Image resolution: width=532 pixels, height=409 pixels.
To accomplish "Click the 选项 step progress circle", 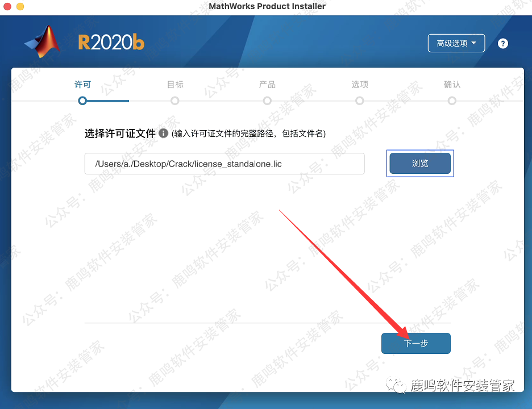I will pos(360,101).
